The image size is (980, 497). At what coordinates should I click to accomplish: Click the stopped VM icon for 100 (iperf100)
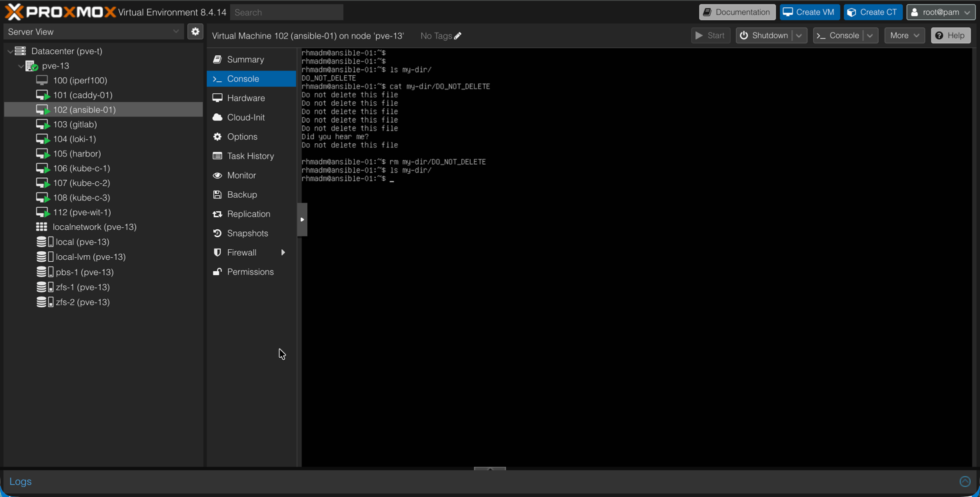[42, 81]
